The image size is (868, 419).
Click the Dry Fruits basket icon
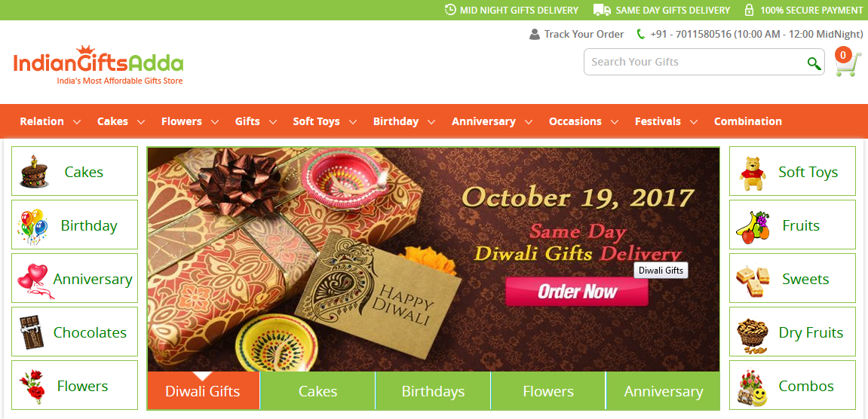(753, 335)
